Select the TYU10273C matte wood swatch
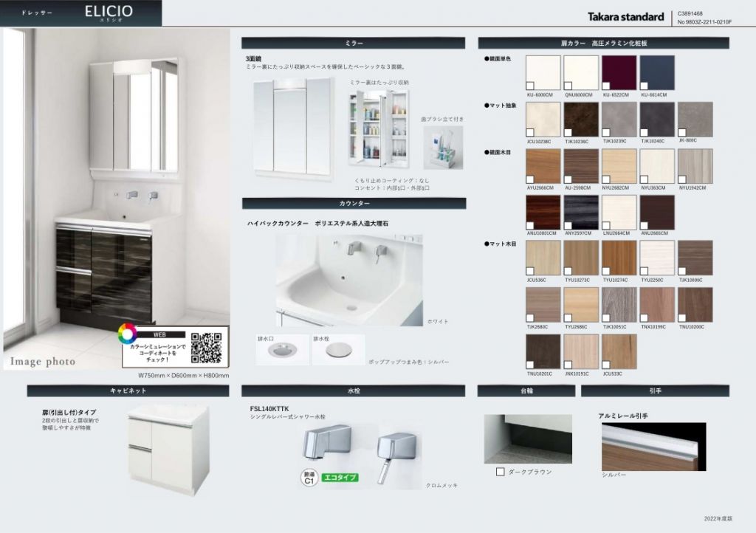Image resolution: width=756 pixels, height=533 pixels. [x=581, y=258]
